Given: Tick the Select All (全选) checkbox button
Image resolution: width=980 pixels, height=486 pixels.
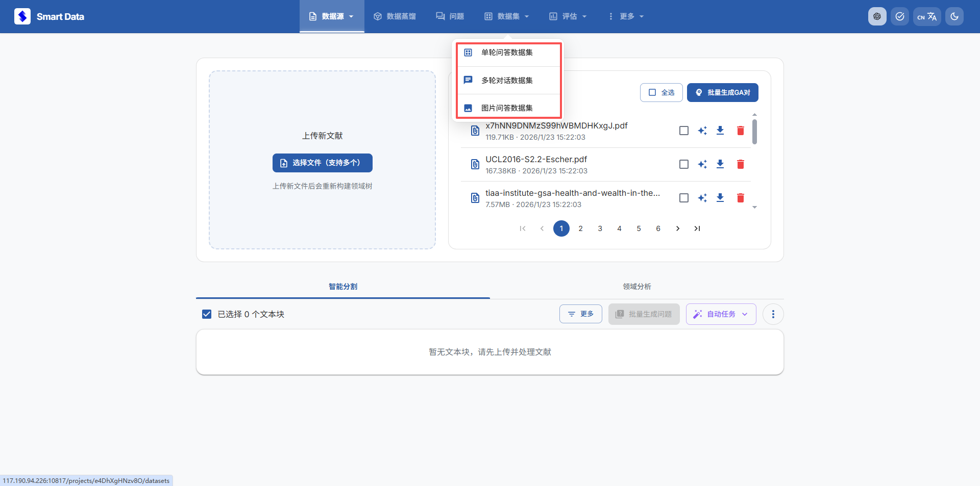Looking at the screenshot, I should [x=661, y=92].
